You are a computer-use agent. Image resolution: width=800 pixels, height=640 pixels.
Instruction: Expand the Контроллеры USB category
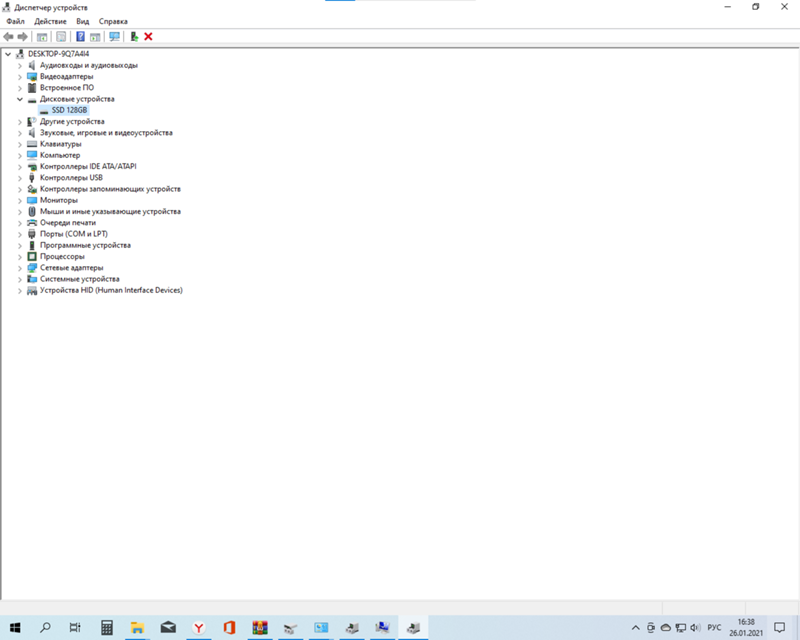20,178
